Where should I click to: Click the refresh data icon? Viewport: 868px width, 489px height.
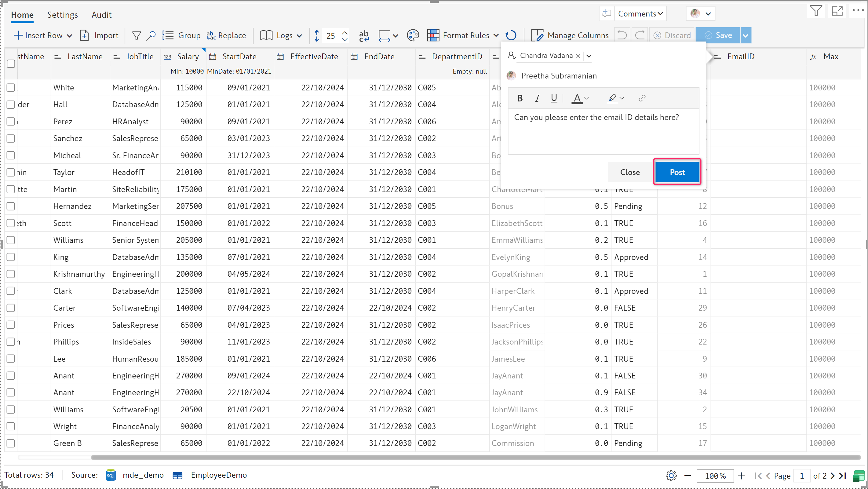tap(511, 35)
